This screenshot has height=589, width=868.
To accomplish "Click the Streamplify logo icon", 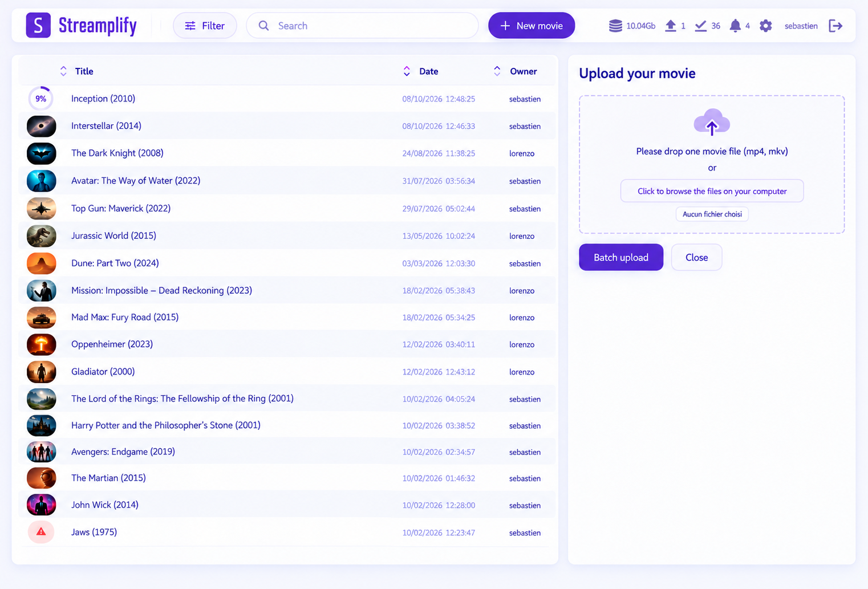I will tap(38, 26).
